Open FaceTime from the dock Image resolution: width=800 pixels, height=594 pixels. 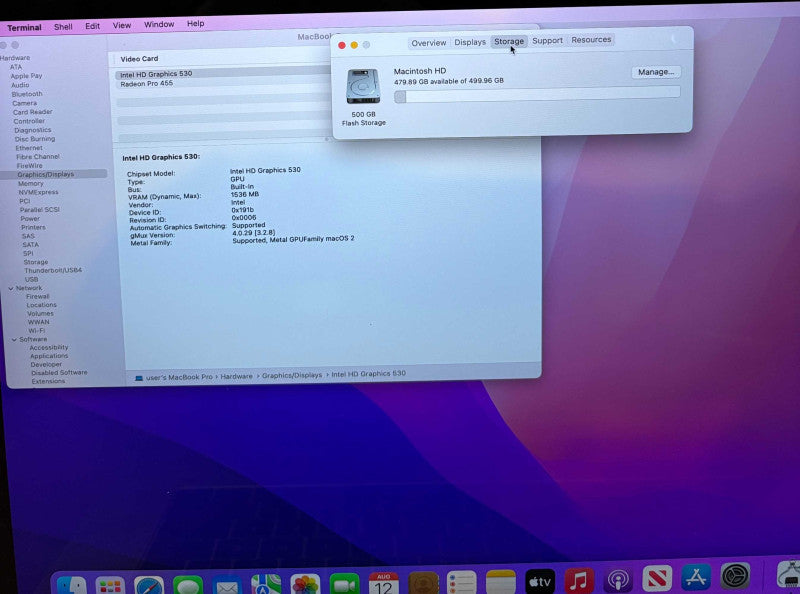coord(344,584)
